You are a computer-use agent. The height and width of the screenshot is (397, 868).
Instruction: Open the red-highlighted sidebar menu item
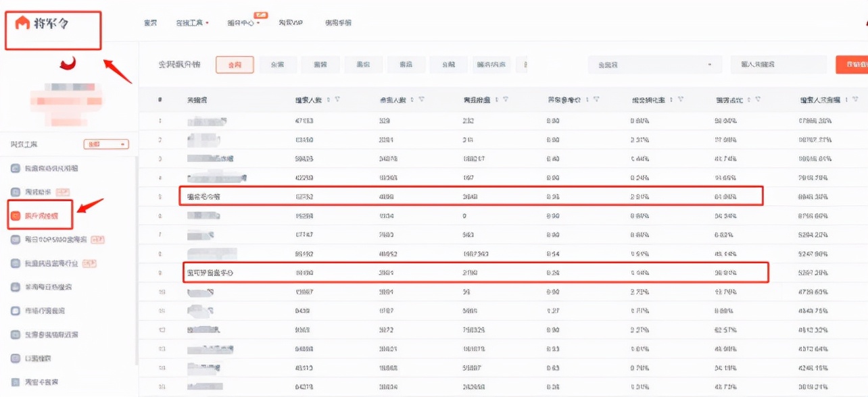pos(44,215)
